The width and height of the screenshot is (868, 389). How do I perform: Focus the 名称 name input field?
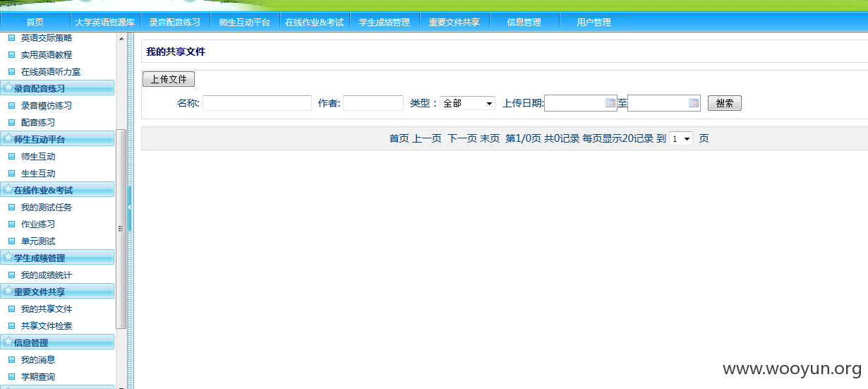click(257, 103)
